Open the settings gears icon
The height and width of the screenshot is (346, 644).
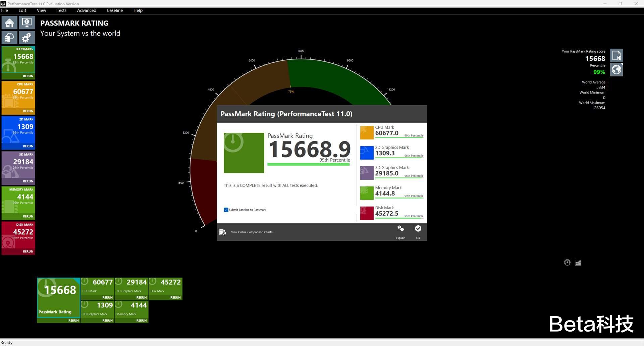coord(26,38)
